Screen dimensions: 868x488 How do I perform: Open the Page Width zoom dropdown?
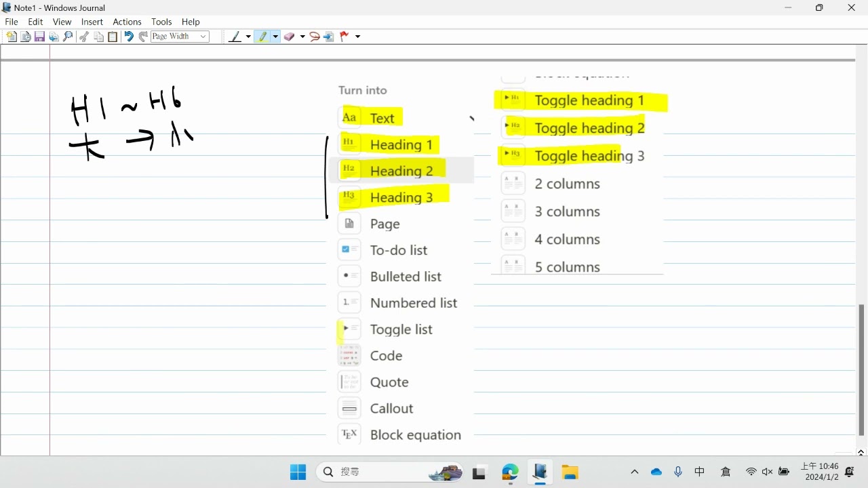180,37
